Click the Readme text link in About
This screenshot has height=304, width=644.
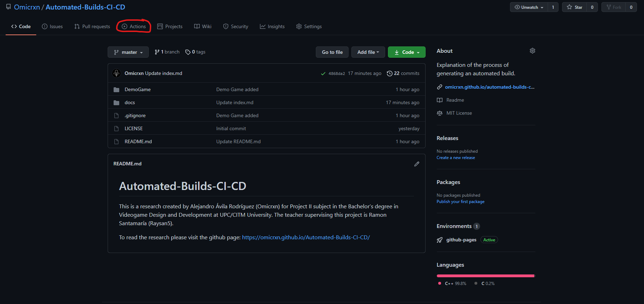(455, 100)
